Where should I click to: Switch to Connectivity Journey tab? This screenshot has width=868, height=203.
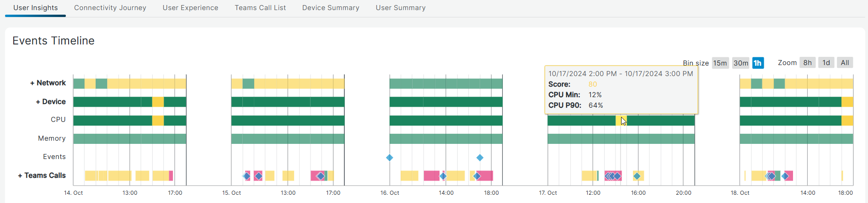tap(110, 8)
